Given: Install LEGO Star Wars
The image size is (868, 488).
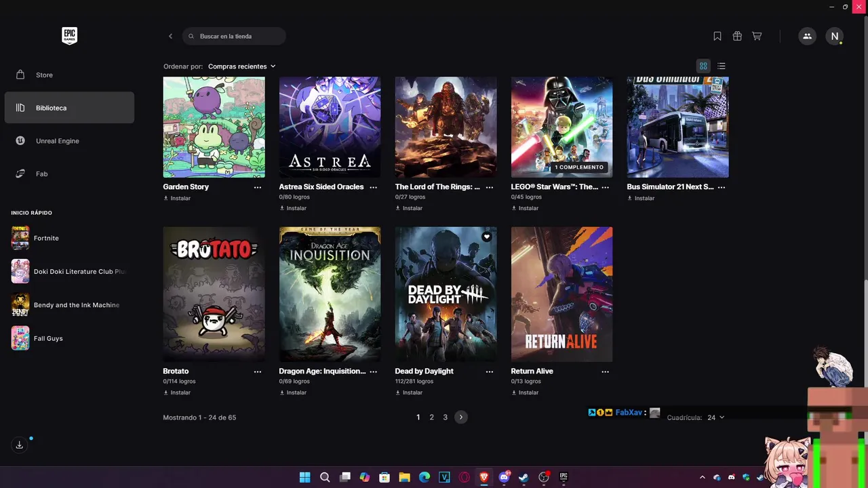Looking at the screenshot, I should coord(525,208).
